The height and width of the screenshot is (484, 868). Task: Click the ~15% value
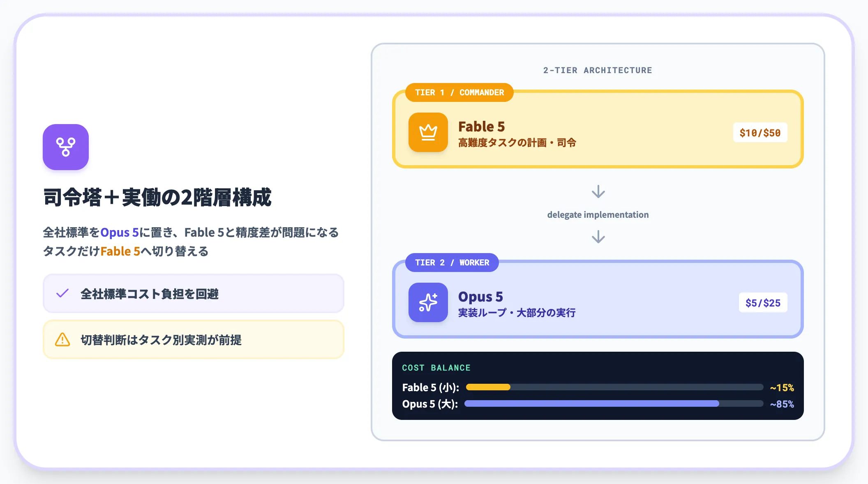coord(782,388)
